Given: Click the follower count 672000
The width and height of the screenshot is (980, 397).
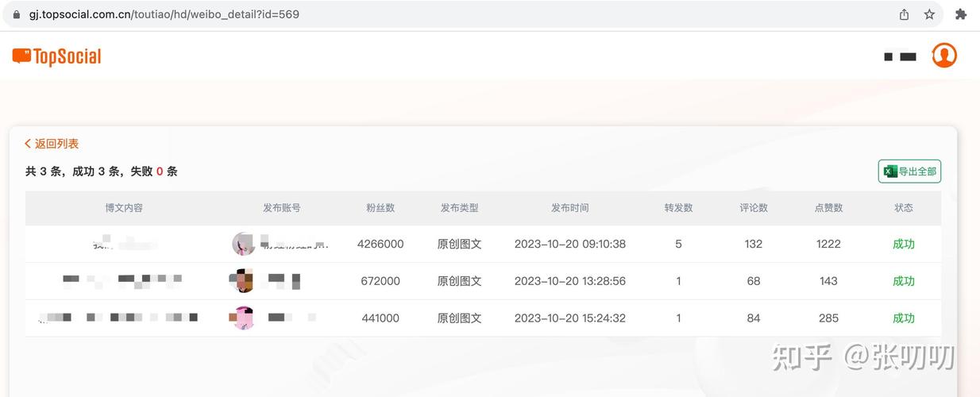Looking at the screenshot, I should click(380, 281).
